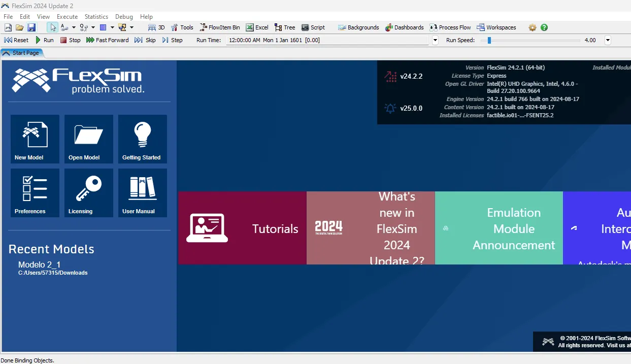Open the Workspaces toolbar menu
The height and width of the screenshot is (364, 631).
pos(496,27)
